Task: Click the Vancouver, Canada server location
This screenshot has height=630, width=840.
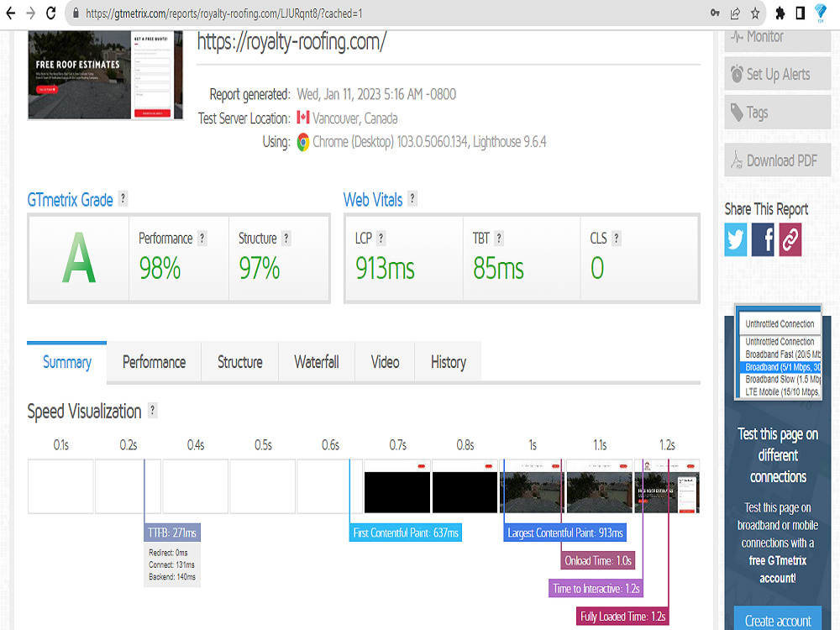Action: point(355,118)
